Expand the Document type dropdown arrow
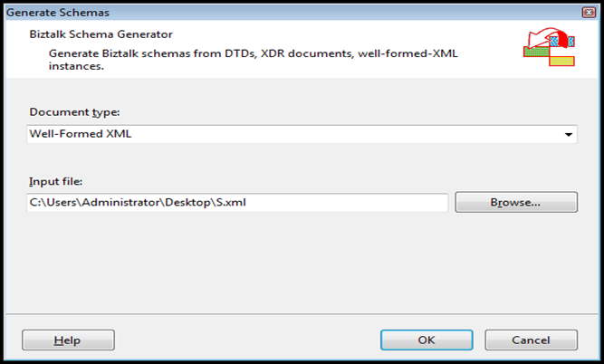The image size is (604, 364). pyautogui.click(x=569, y=135)
